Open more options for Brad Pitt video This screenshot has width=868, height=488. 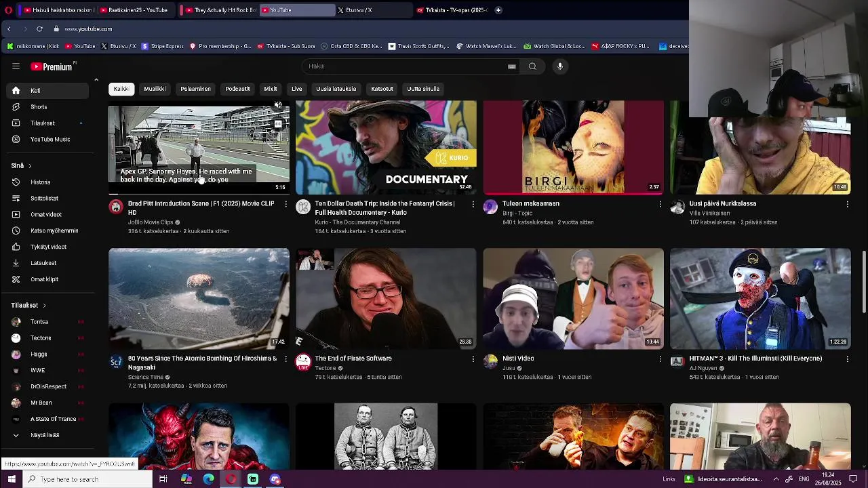tap(285, 204)
